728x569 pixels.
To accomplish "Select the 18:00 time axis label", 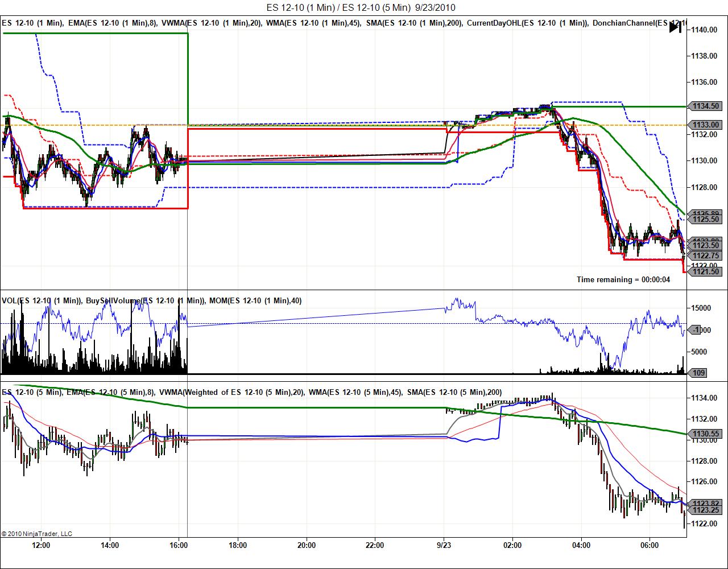I will [238, 545].
